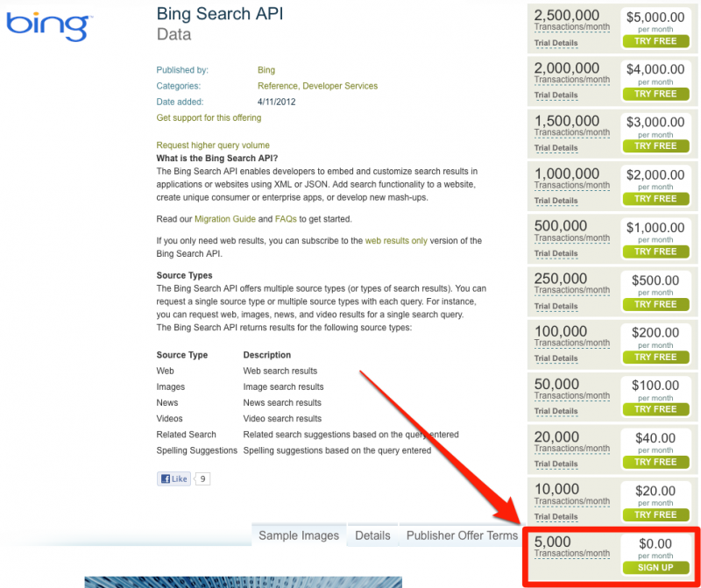The height and width of the screenshot is (588, 701).
Task: Try free the $200.00 per month plan
Action: (655, 357)
